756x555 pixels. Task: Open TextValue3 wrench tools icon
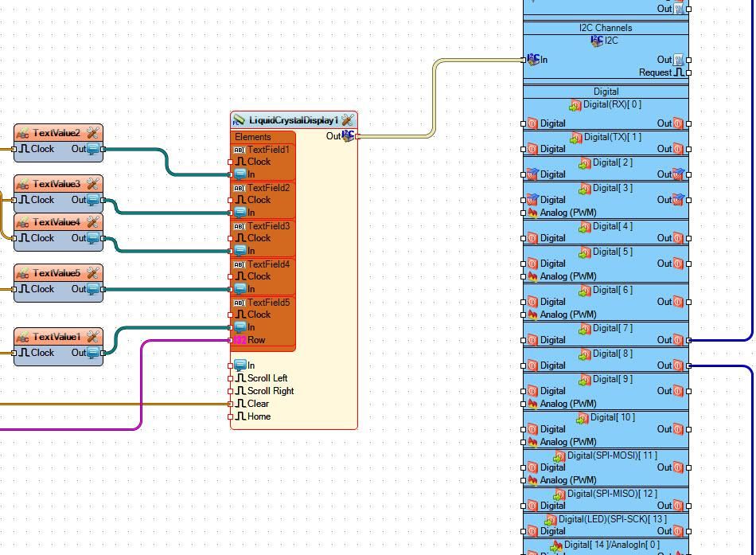click(93, 184)
